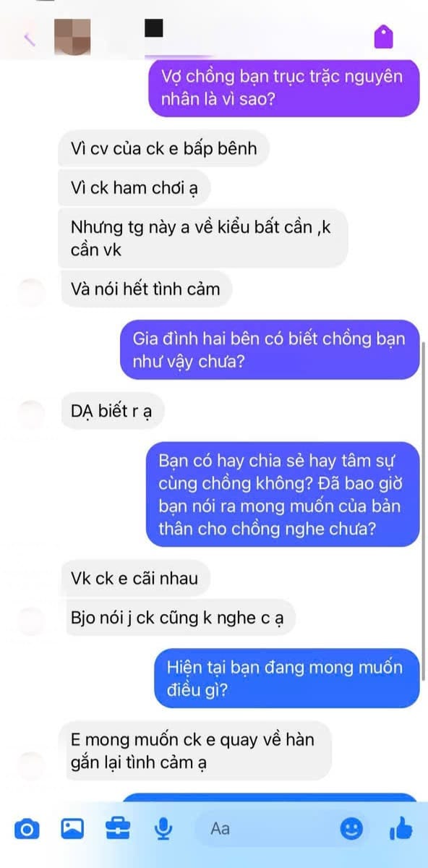This screenshot has width=428, height=868.
Task: Tap message 'Bjo nói j ck cũng k nghe'
Action: [181, 618]
